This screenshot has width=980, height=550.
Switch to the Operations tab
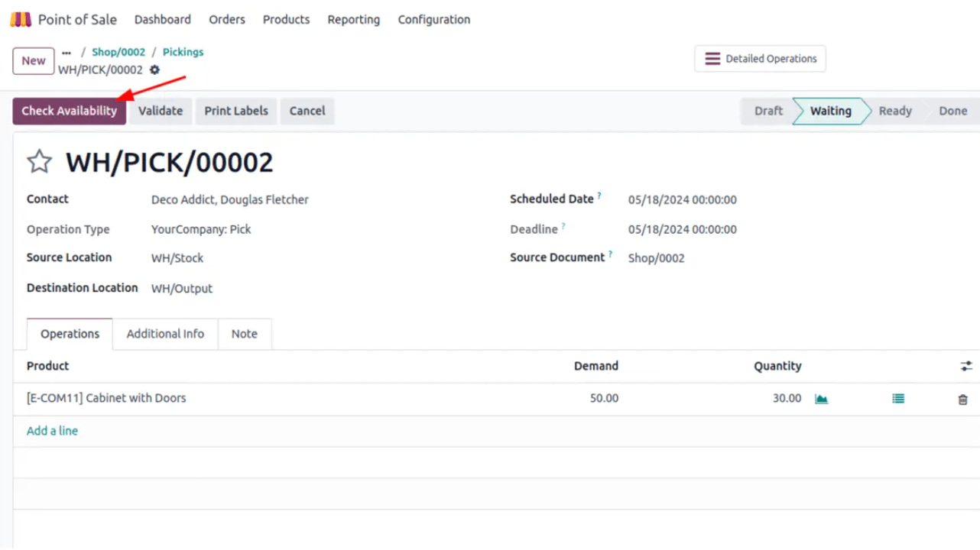pyautogui.click(x=70, y=334)
